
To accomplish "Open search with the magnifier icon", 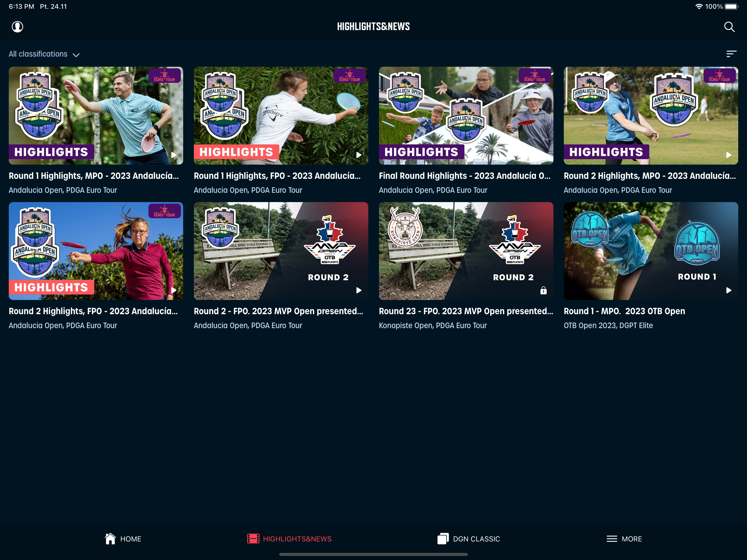I will tap(729, 27).
